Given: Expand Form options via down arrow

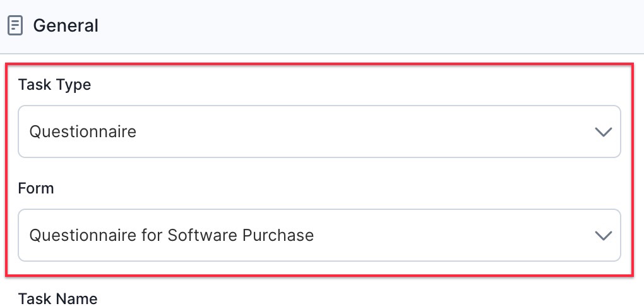Looking at the screenshot, I should point(604,236).
